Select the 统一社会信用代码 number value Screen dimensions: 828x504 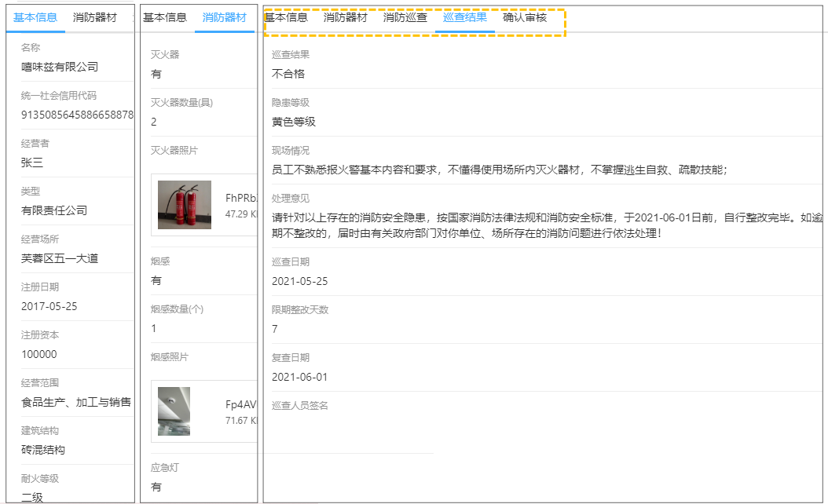(77, 115)
